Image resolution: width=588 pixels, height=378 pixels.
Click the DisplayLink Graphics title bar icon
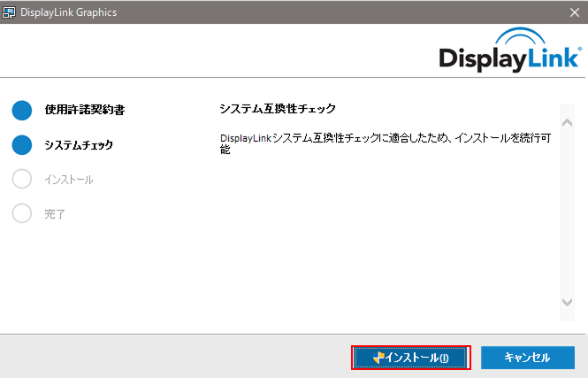pyautogui.click(x=11, y=12)
